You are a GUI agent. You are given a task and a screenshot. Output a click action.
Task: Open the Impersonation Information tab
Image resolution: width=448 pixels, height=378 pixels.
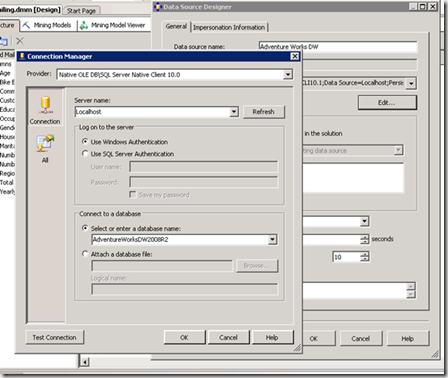pyautogui.click(x=229, y=27)
